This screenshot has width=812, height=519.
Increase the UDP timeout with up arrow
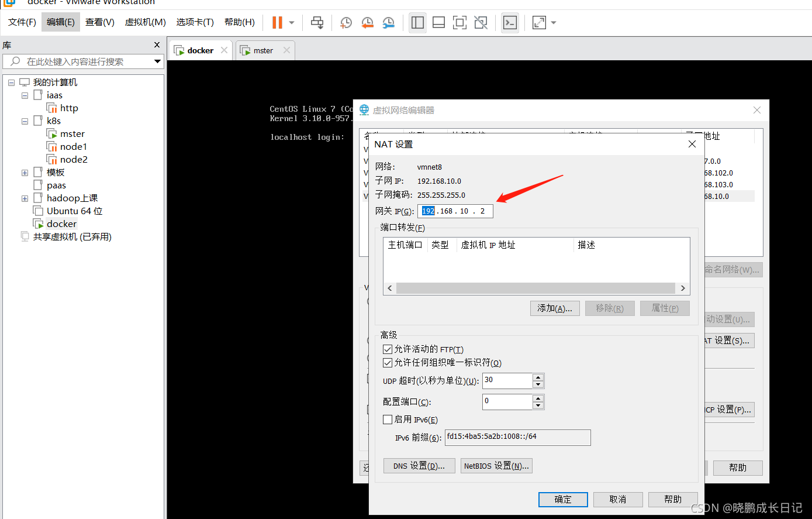pos(538,377)
